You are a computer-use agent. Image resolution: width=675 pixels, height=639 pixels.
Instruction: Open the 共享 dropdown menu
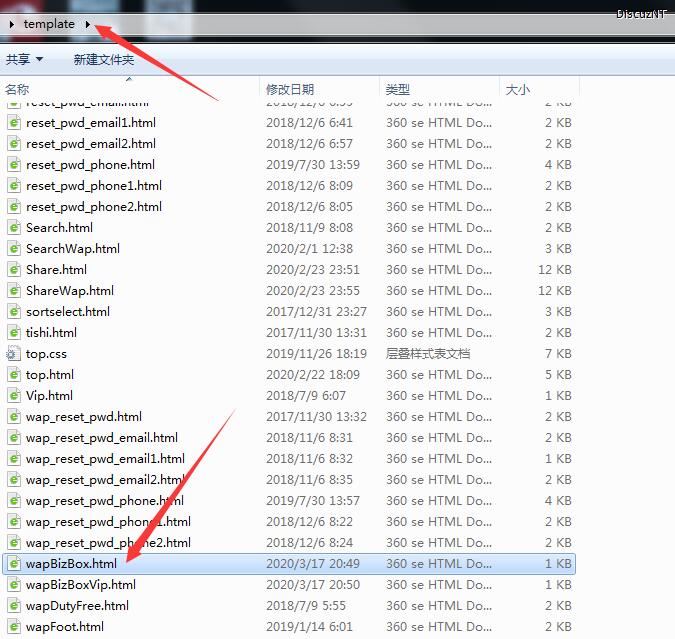click(24, 60)
